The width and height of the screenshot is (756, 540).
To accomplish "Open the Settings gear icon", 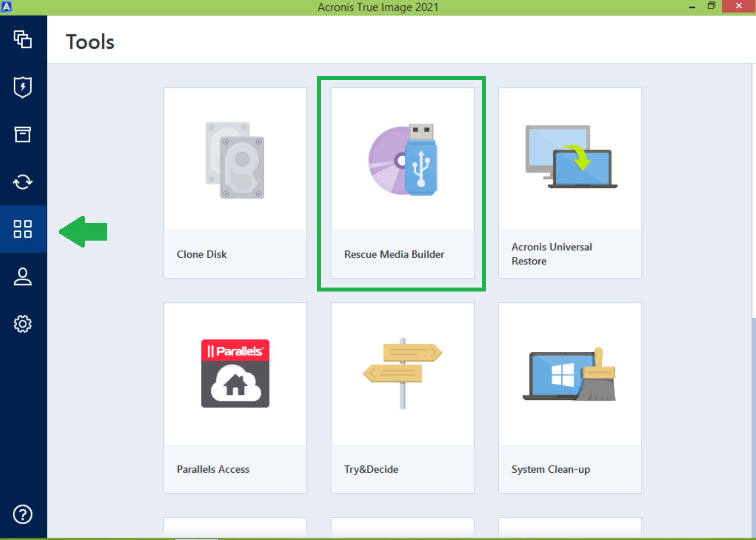I will pos(23,324).
